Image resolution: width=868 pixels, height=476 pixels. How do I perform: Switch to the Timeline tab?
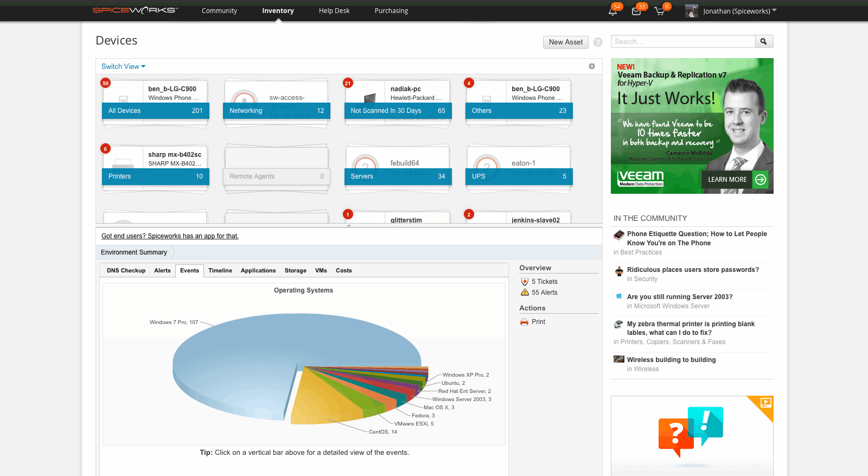pyautogui.click(x=220, y=270)
